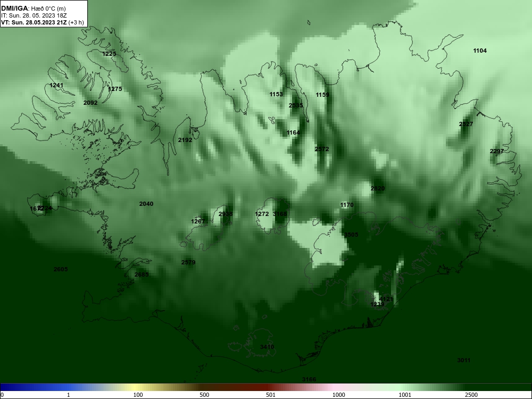Click the map value 1241
The height and width of the screenshot is (399, 532).
pyautogui.click(x=56, y=85)
